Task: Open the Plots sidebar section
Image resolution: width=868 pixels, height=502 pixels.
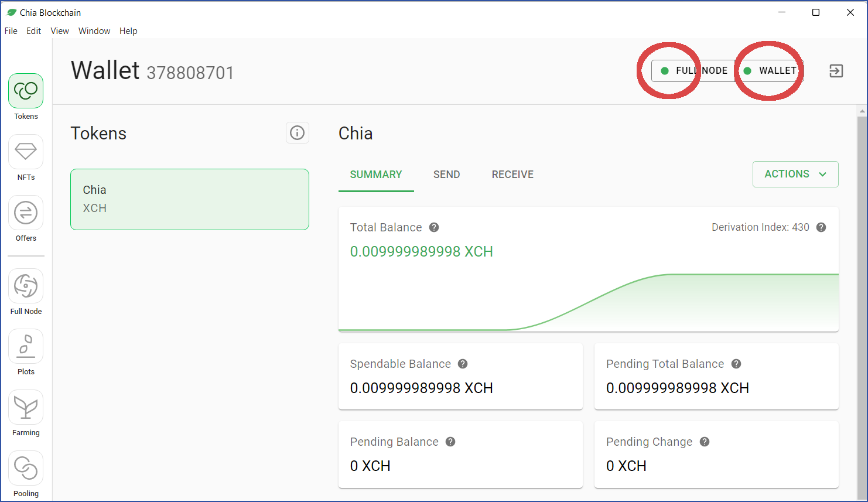Action: click(x=26, y=347)
